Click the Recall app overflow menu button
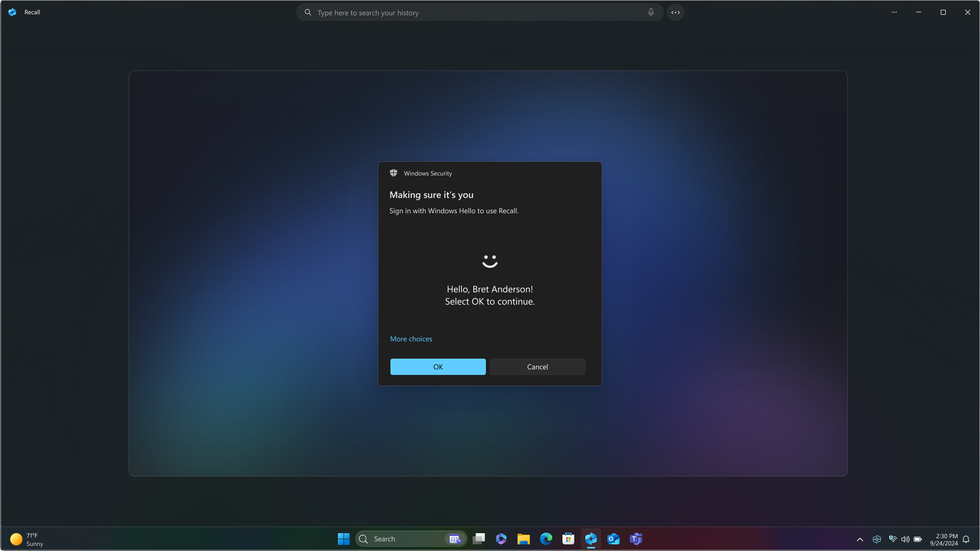The width and height of the screenshot is (980, 551). pos(894,12)
